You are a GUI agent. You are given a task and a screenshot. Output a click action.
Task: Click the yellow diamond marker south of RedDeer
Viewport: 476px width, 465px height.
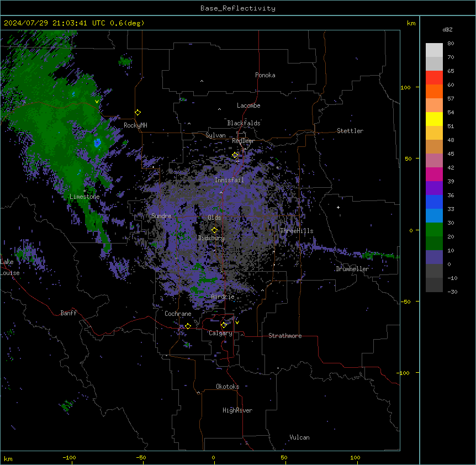235,155
